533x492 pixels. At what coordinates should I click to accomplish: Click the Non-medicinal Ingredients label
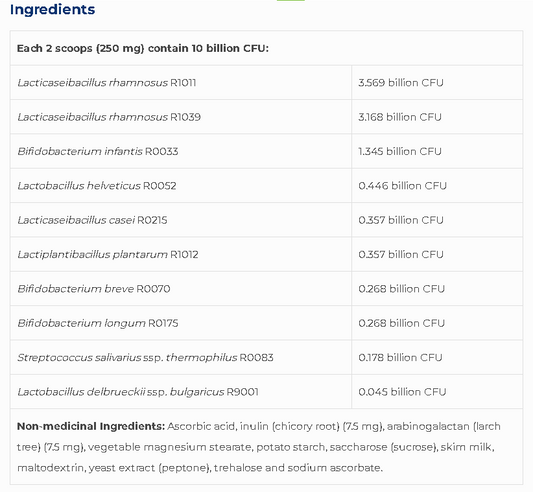[x=91, y=426]
